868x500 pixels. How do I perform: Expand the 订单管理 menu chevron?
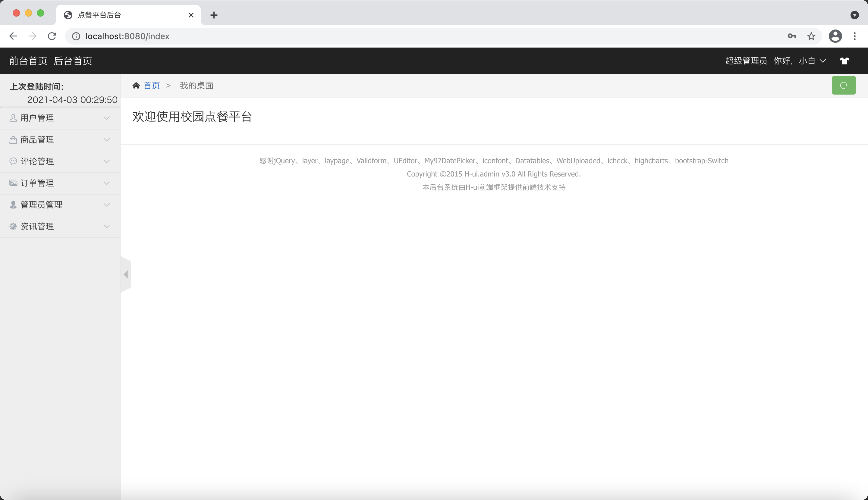106,183
